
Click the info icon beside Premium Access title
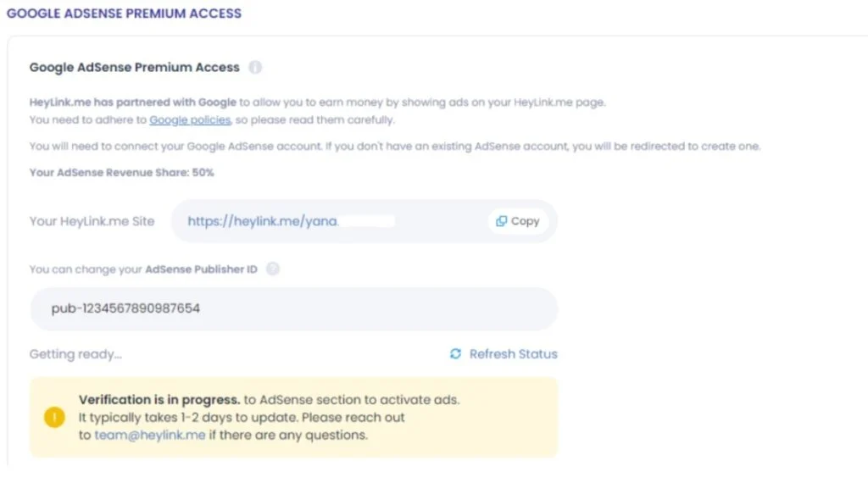point(255,67)
